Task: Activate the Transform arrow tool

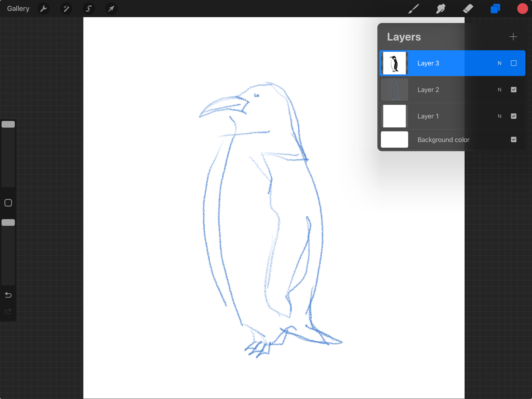Action: tap(111, 9)
